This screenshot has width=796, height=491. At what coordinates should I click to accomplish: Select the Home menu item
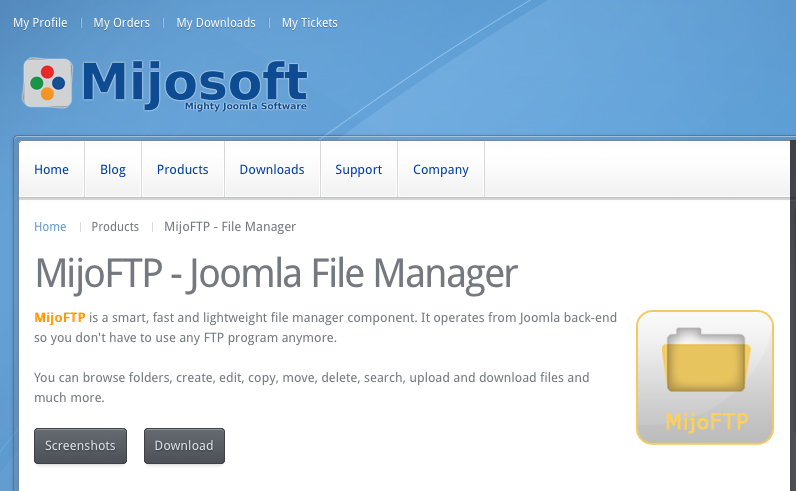(x=51, y=169)
